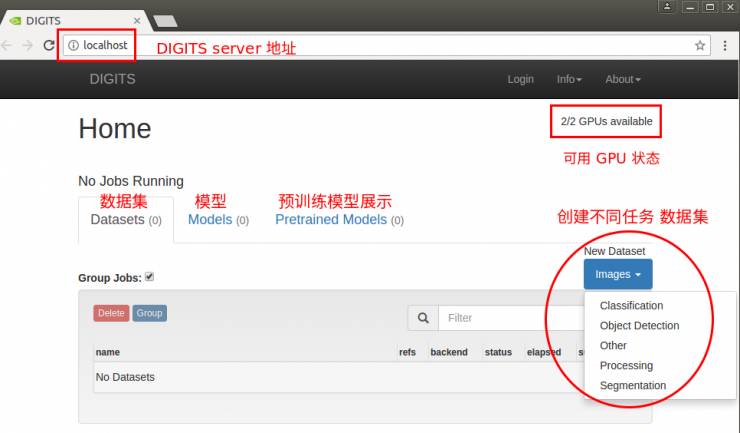
Task: Choose Processing from the Images menu
Action: pos(626,365)
